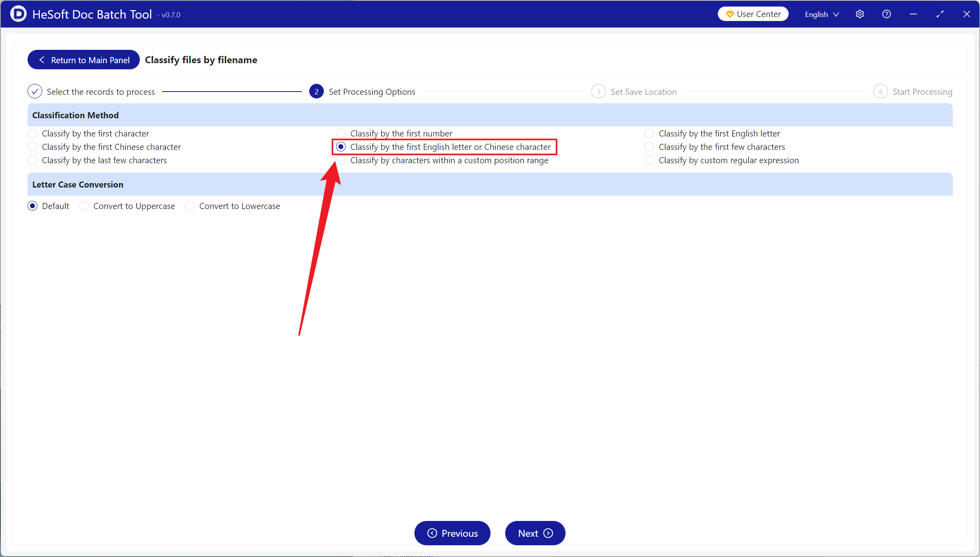This screenshot has width=980, height=557.
Task: Open the settings gear icon
Action: point(860,14)
